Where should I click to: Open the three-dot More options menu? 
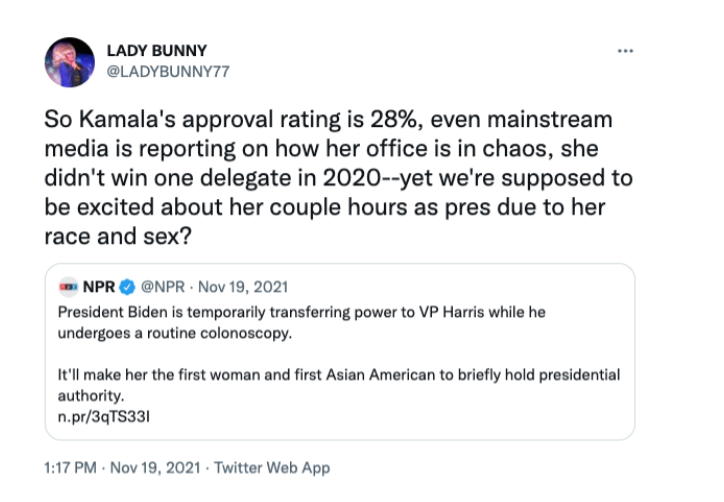625,51
